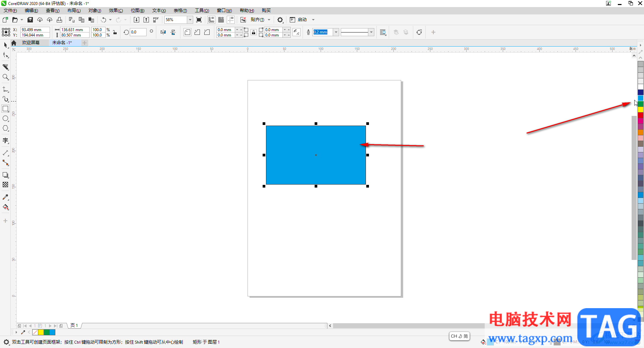Open the 编辑 menu
This screenshot has width=644, height=348.
point(31,10)
